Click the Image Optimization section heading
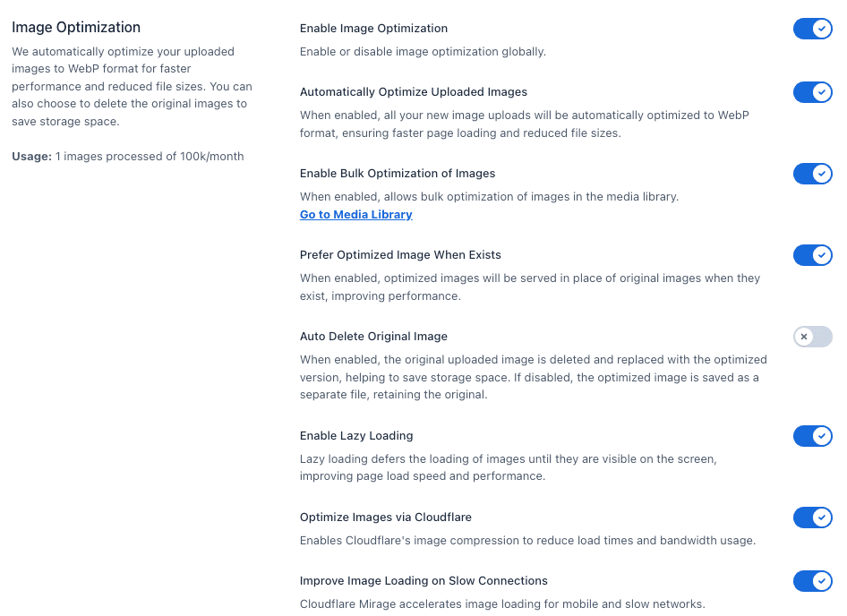847x616 pixels. click(76, 28)
